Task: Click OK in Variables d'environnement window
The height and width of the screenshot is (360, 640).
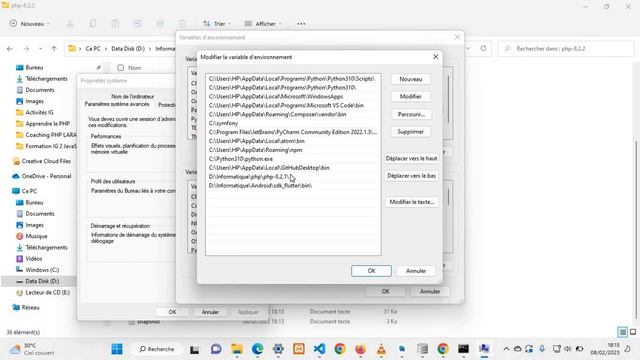Action: [385, 291]
